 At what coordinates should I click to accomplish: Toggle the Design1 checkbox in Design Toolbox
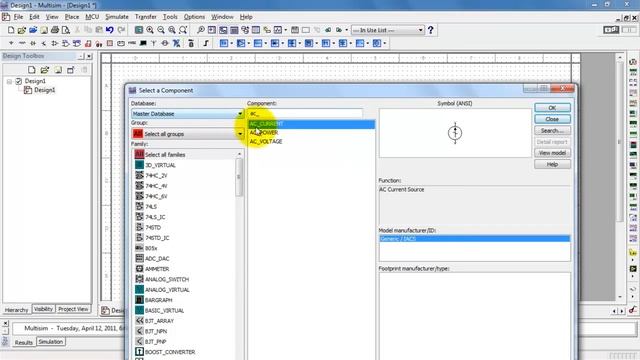(18, 81)
